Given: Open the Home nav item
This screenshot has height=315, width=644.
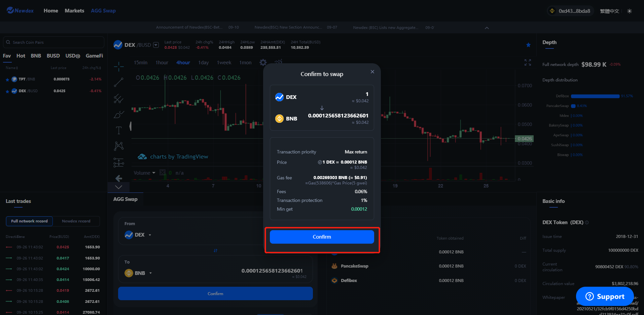Looking at the screenshot, I should point(51,11).
